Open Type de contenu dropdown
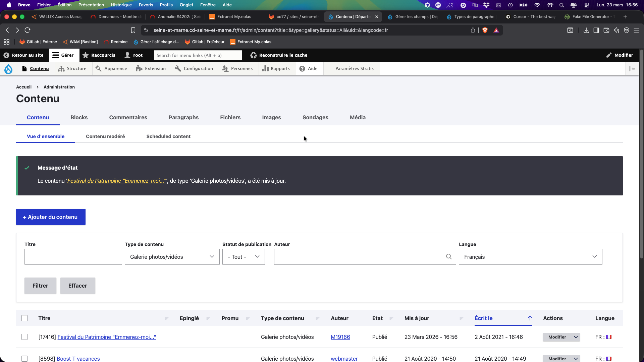This screenshot has width=644, height=362. pos(172,257)
